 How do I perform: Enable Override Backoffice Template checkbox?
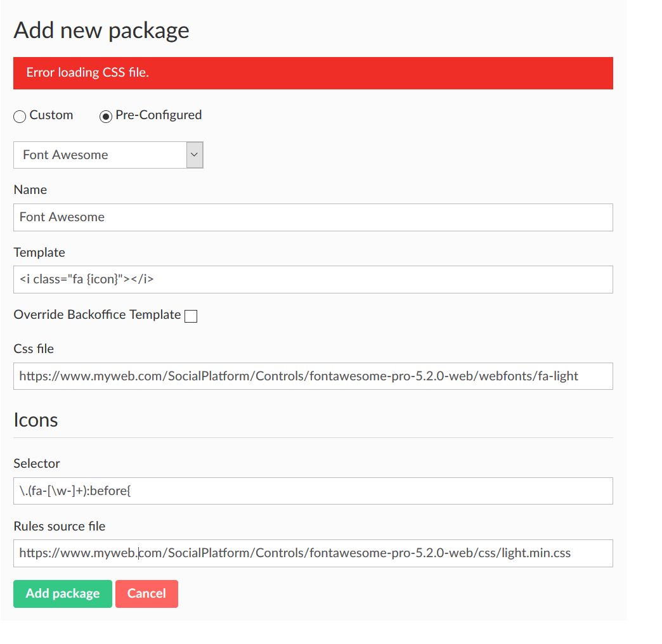191,316
